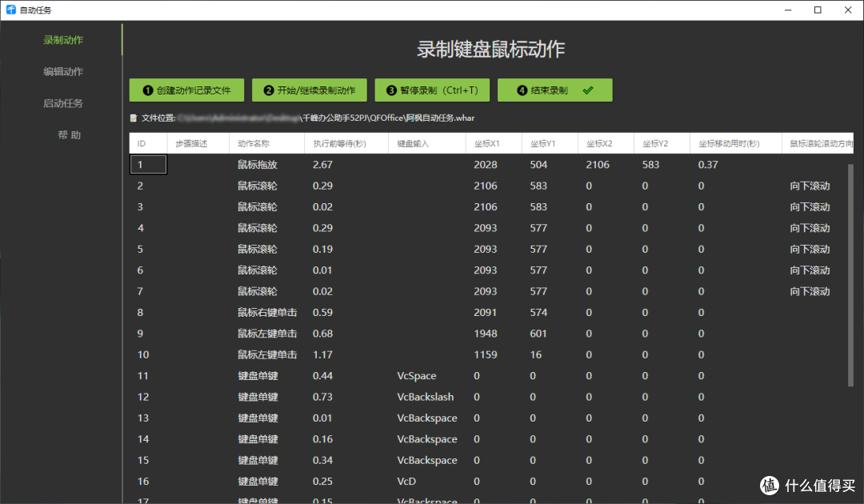
Task: Click the move duration value 0.37
Action: pyautogui.click(x=708, y=165)
